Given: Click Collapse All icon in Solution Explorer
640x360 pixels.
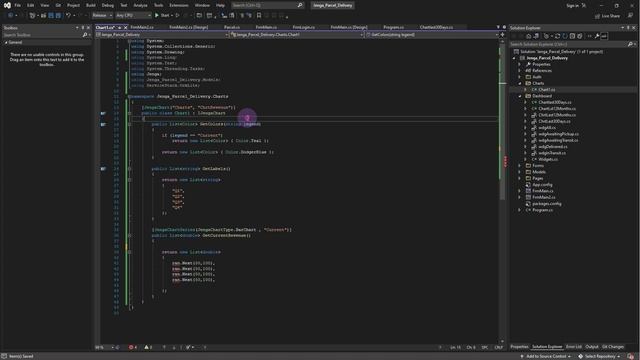Looking at the screenshot, I should click(x=572, y=36).
